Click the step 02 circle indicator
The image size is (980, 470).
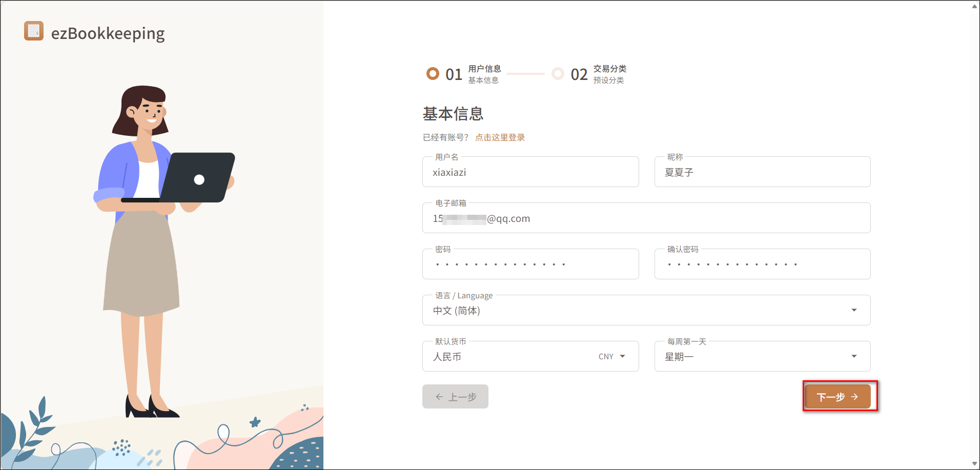[x=558, y=74]
